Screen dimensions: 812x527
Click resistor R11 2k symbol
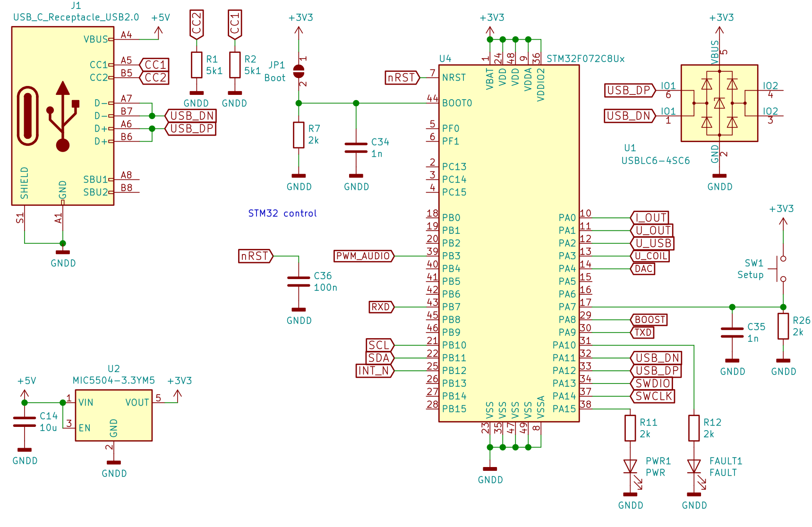tap(630, 428)
